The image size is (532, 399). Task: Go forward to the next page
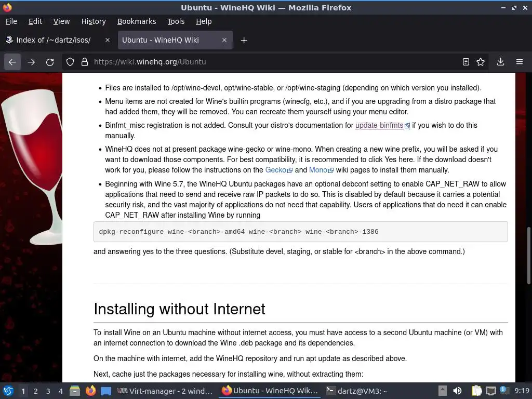[x=31, y=62]
